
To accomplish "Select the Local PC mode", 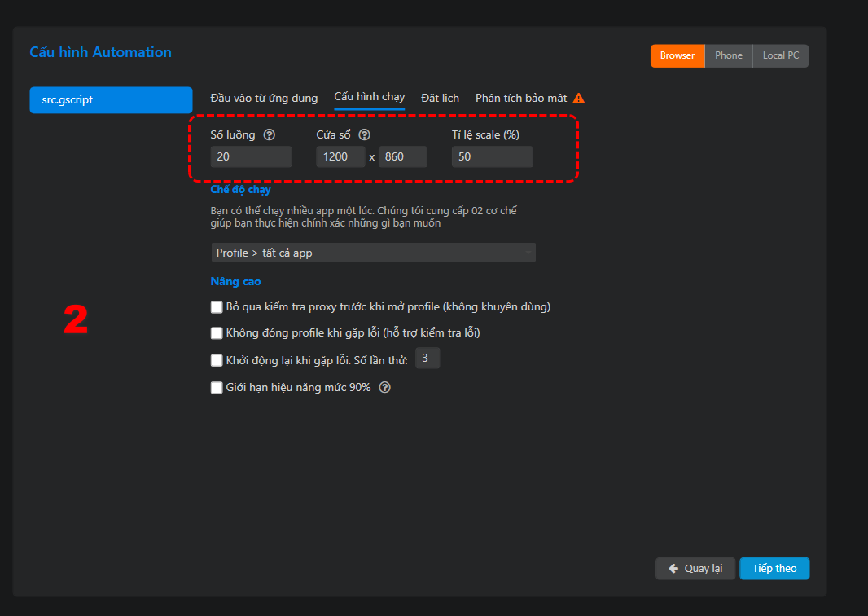I will [781, 55].
